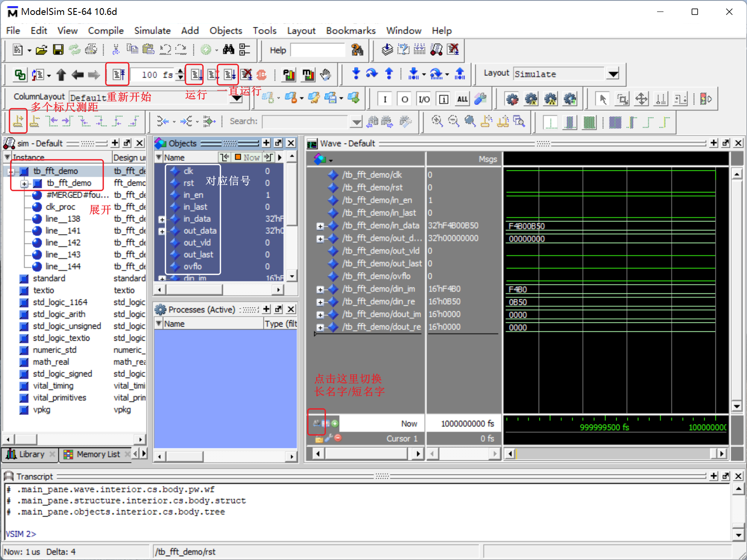Open the Search field dropdown arrow

(x=356, y=122)
